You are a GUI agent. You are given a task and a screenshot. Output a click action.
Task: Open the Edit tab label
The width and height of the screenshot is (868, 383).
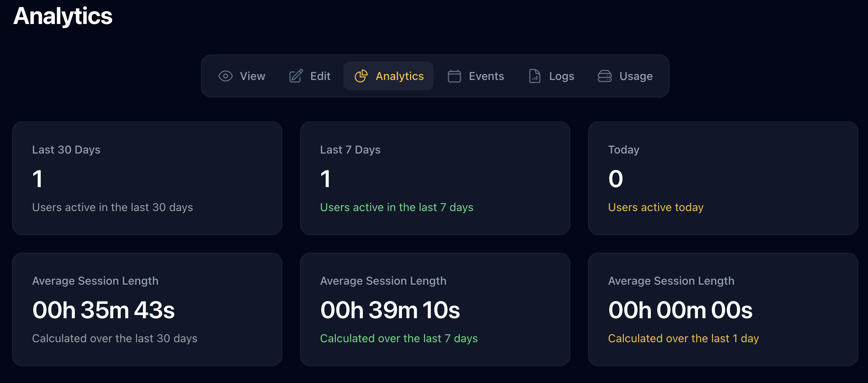point(320,76)
